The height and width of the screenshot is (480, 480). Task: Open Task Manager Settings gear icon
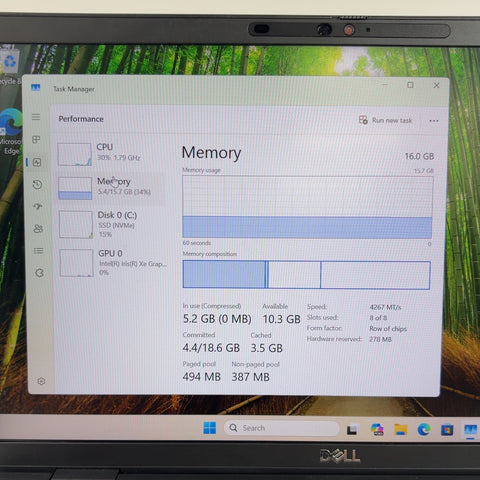pos(41,381)
